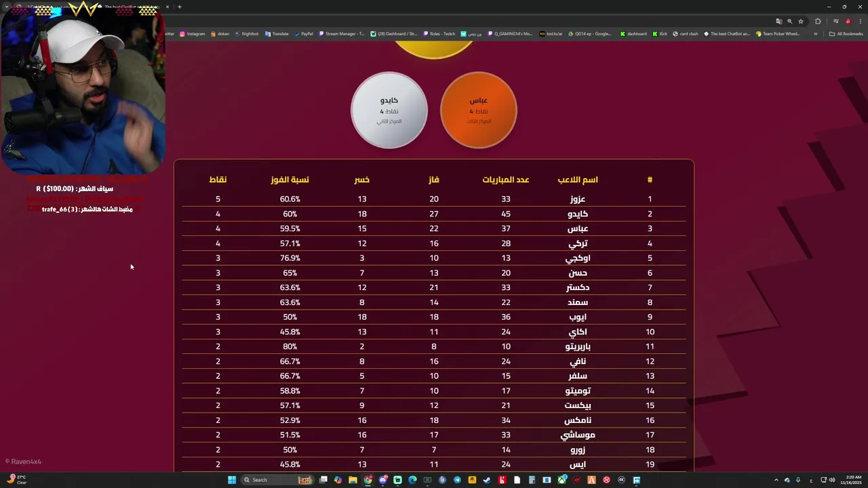Click the zoom magnifier icon in address bar
Image resolution: width=868 pixels, height=488 pixels.
point(789,21)
